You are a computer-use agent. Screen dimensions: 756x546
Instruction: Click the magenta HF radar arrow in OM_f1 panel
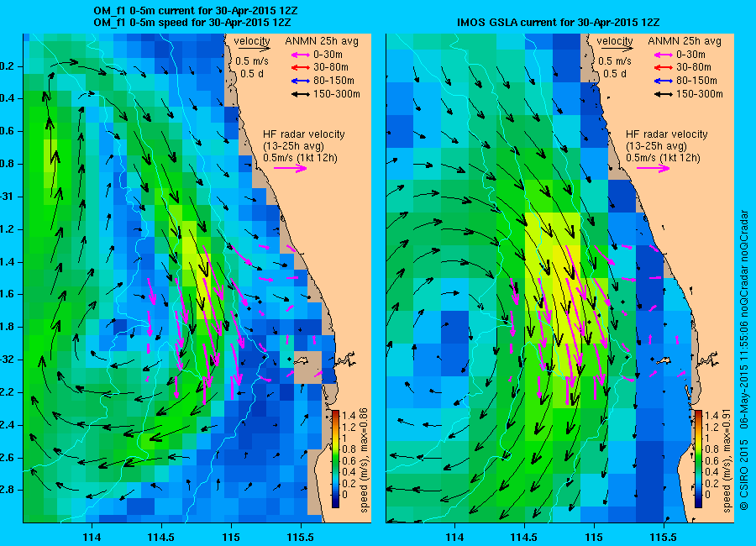(x=291, y=168)
